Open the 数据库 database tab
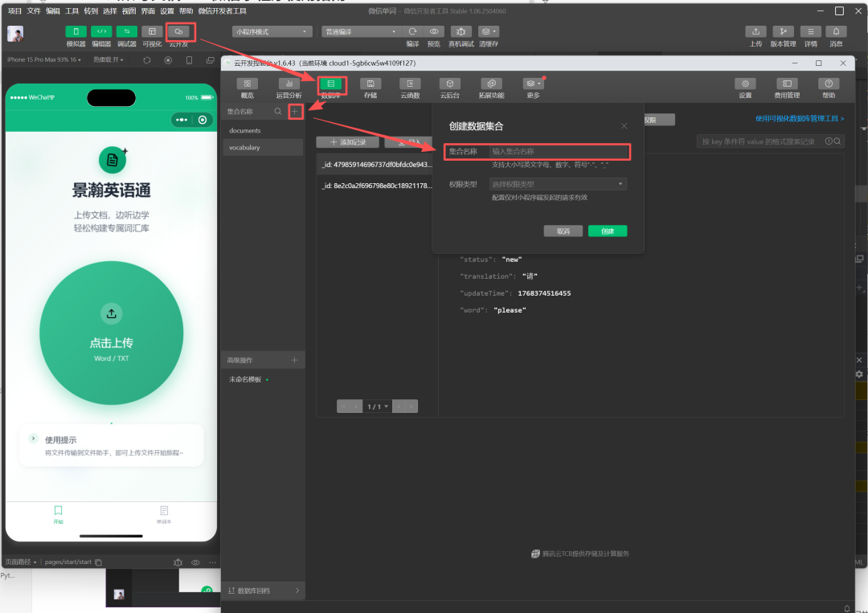 [x=330, y=88]
